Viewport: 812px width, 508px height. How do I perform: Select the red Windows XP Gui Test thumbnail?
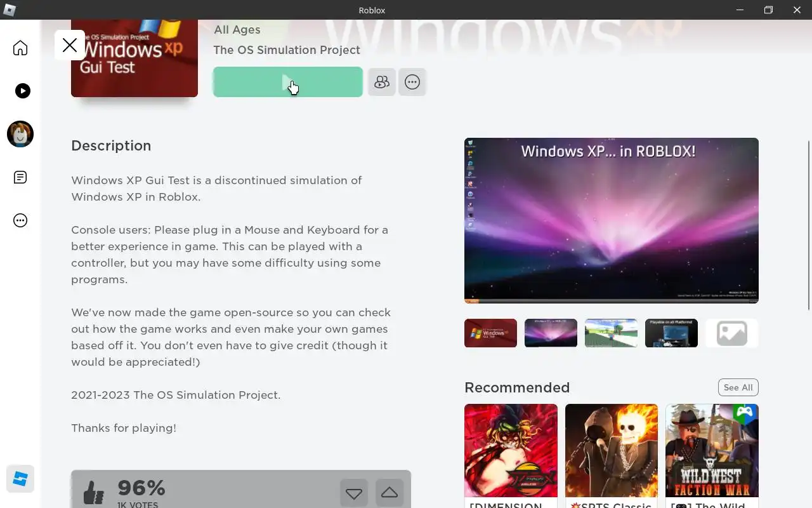tap(490, 333)
